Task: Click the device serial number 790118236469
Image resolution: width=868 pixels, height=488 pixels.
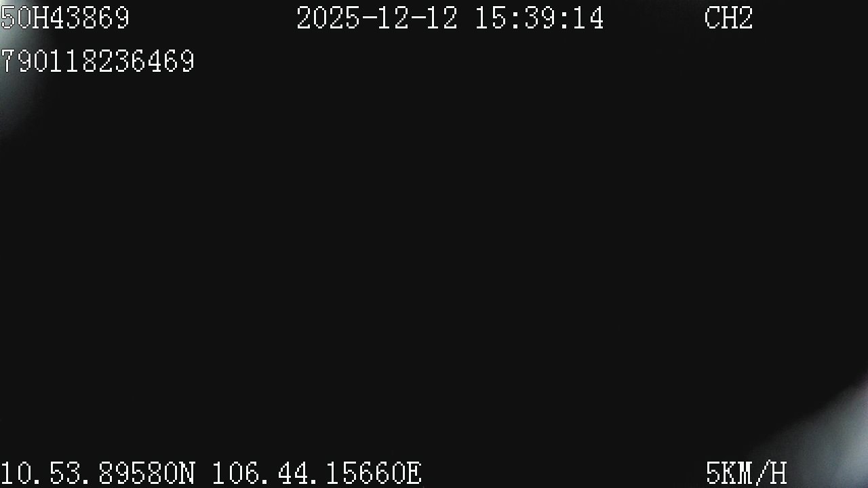Action: [98, 62]
